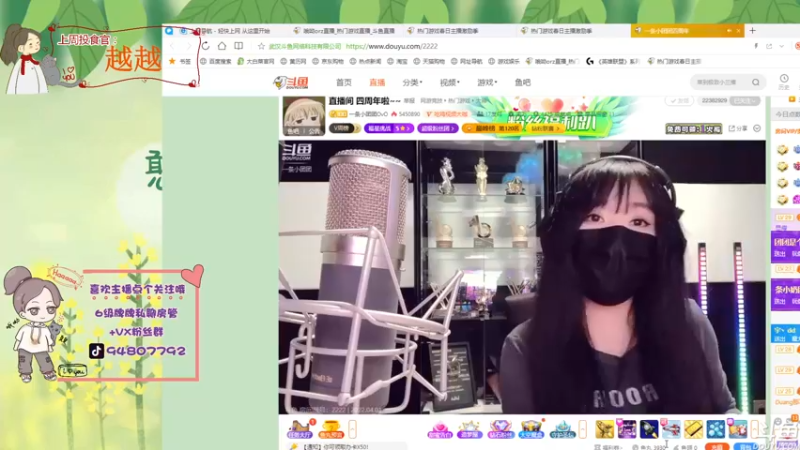Open the pink heart confession gift icon
800x450 pixels.
(439, 429)
